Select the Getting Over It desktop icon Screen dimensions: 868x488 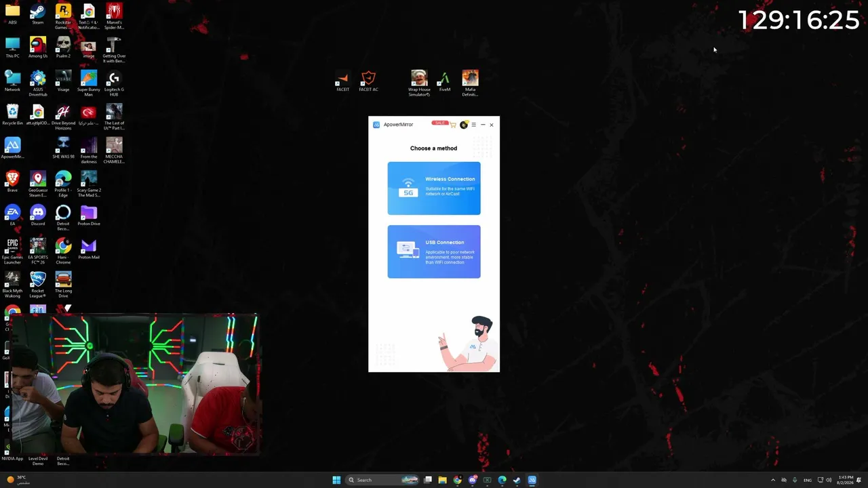coord(114,50)
